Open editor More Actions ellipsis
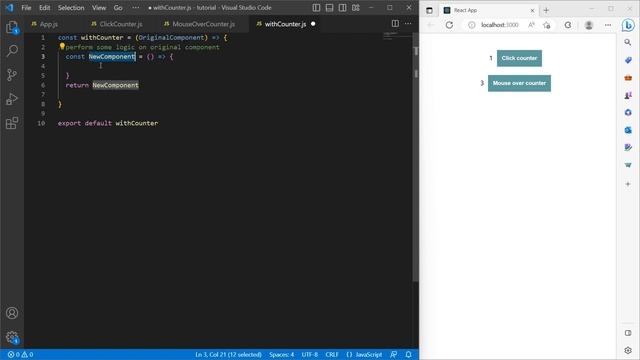640x360 pixels. tap(408, 24)
